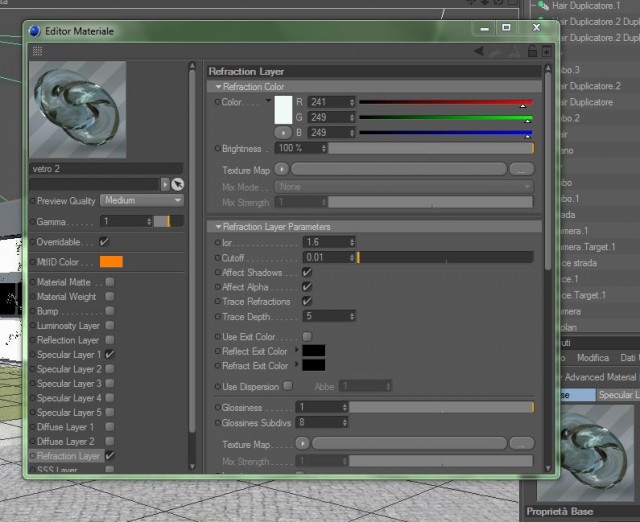Viewport: 640px width, 522px height.
Task: Open Glossiness texture map arrow button
Action: pyautogui.click(x=302, y=443)
